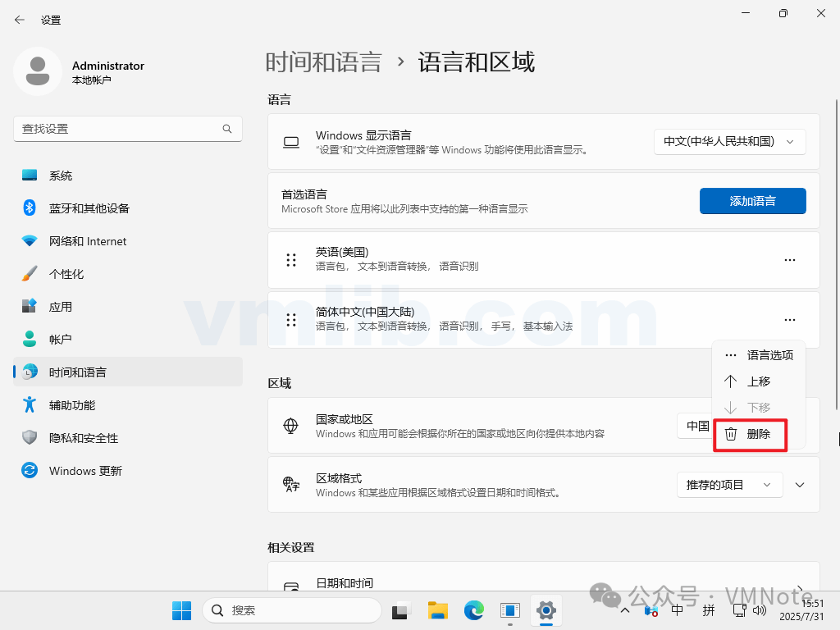The width and height of the screenshot is (840, 630).
Task: Expand the 区域格式 section chevron
Action: coord(800,485)
